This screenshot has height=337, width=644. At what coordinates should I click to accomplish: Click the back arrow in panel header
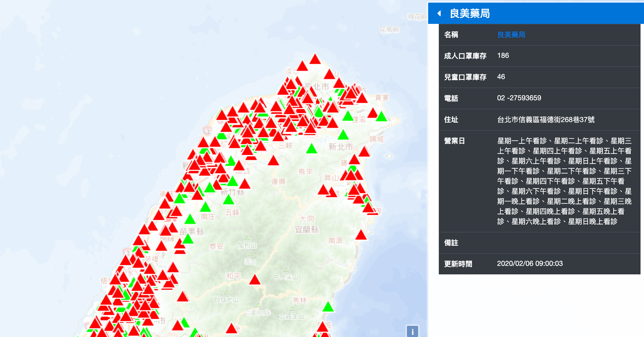[439, 13]
